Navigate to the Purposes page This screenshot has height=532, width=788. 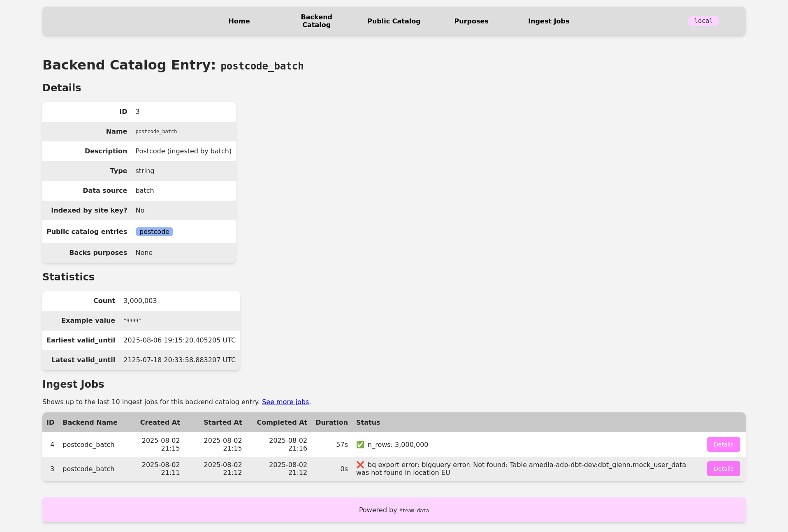pos(471,21)
